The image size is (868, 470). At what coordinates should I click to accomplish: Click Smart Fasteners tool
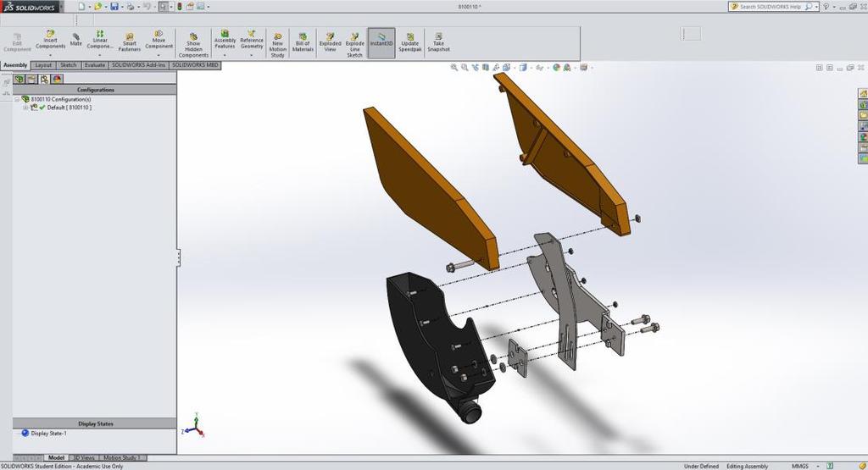click(x=130, y=42)
